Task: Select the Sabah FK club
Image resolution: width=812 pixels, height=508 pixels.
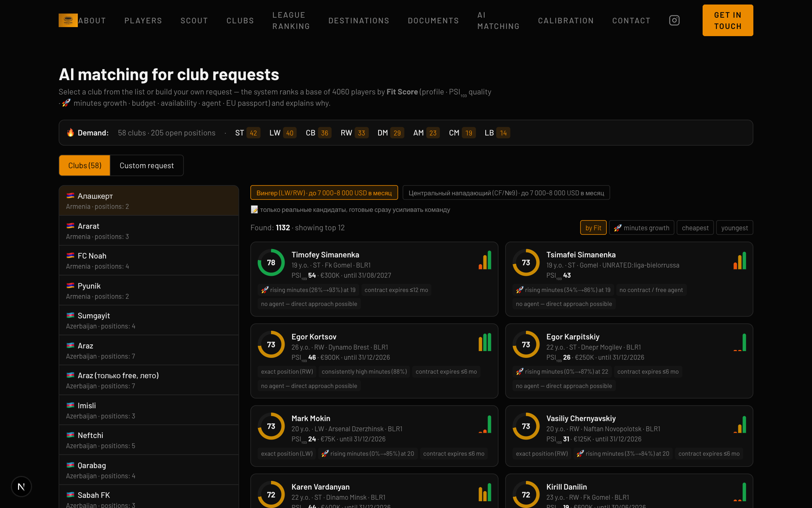Action: click(x=149, y=497)
